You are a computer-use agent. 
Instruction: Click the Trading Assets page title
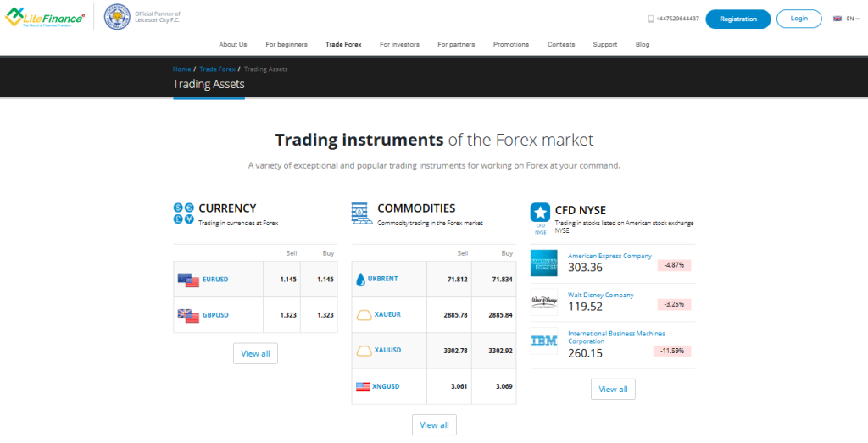209,84
